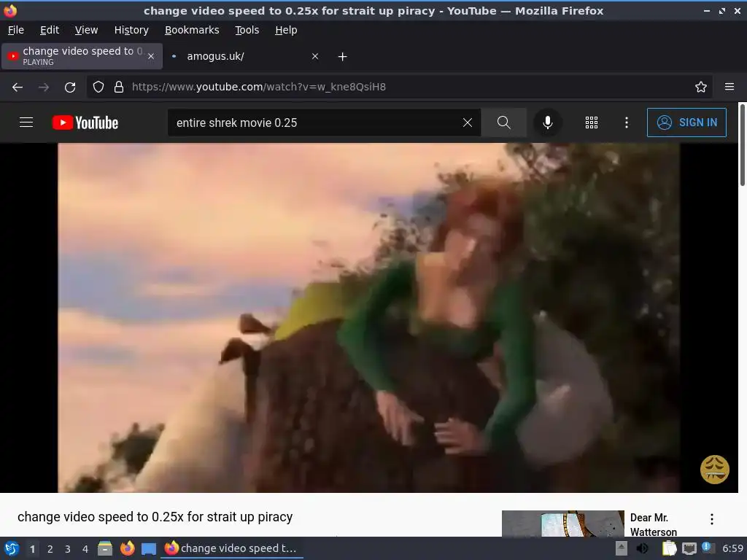
Task: Open the volume control tray icon
Action: [642, 548]
